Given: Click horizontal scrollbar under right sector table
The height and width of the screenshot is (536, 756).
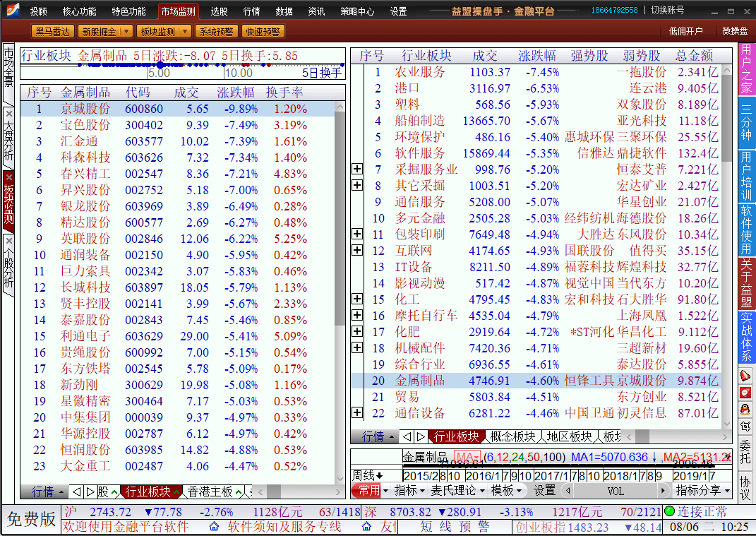Looking at the screenshot, I should (678, 436).
